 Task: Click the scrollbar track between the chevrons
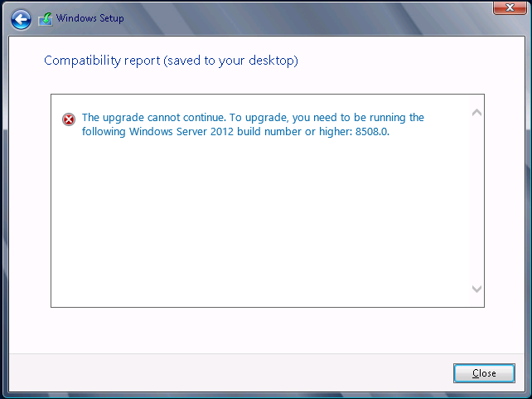476,201
